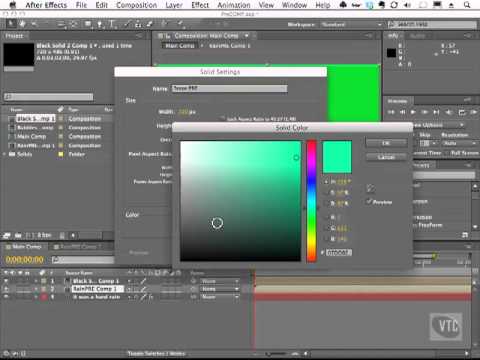Select the Brush tool
Screen dimensions: 480x360
[x=127, y=24]
